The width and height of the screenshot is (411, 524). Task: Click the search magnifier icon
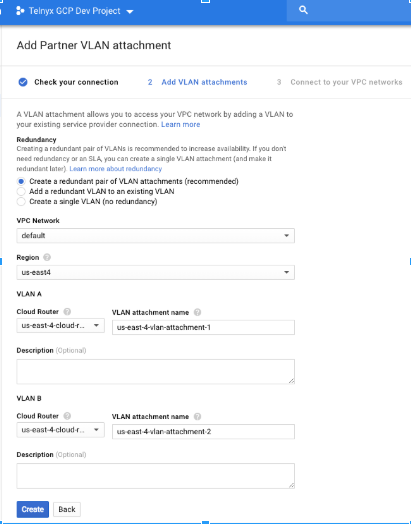tap(303, 10)
